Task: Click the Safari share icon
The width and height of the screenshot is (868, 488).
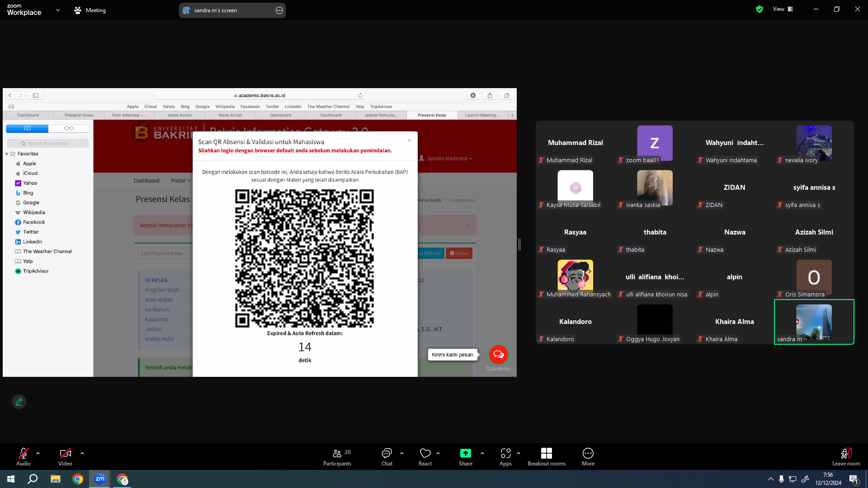Action: point(490,95)
